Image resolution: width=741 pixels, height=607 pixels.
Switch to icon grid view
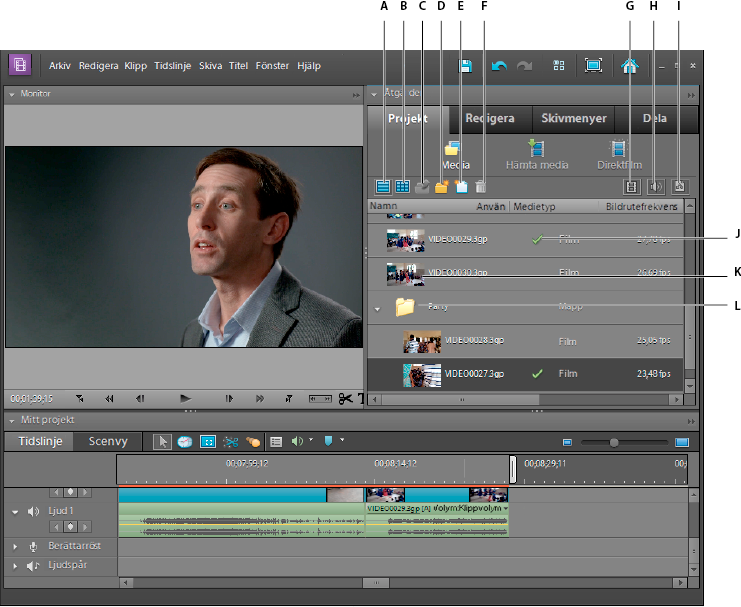[x=403, y=187]
